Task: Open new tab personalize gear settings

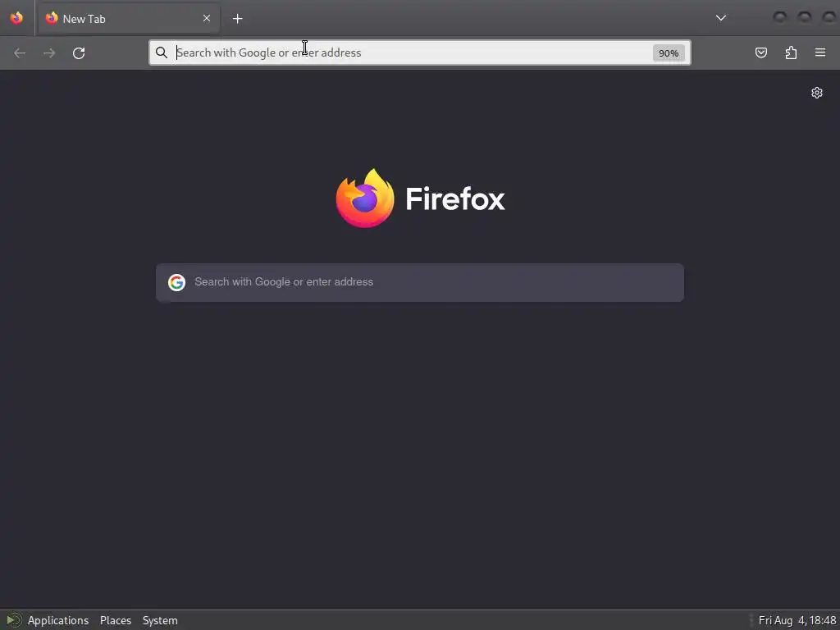Action: click(816, 93)
